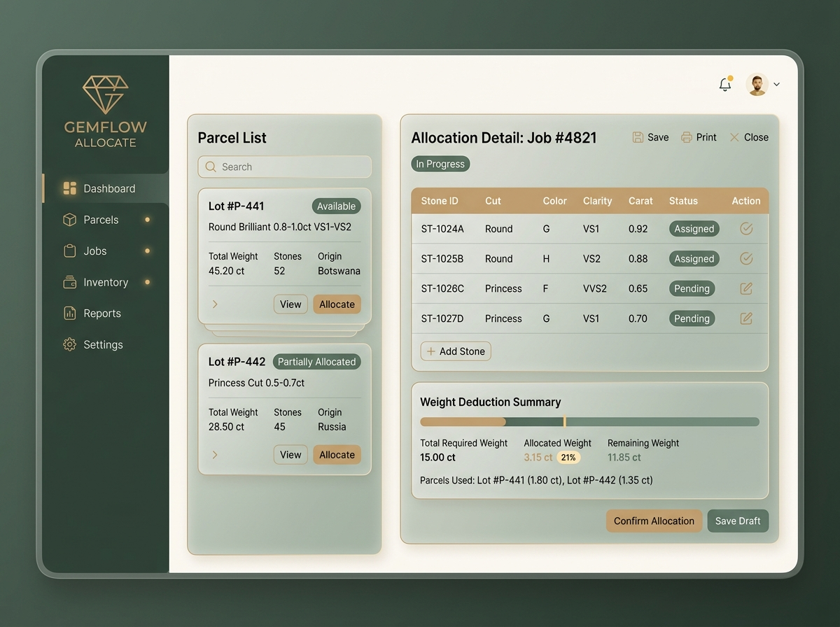Select stone ID ST-1024A cell
The image size is (840, 627).
pos(442,229)
